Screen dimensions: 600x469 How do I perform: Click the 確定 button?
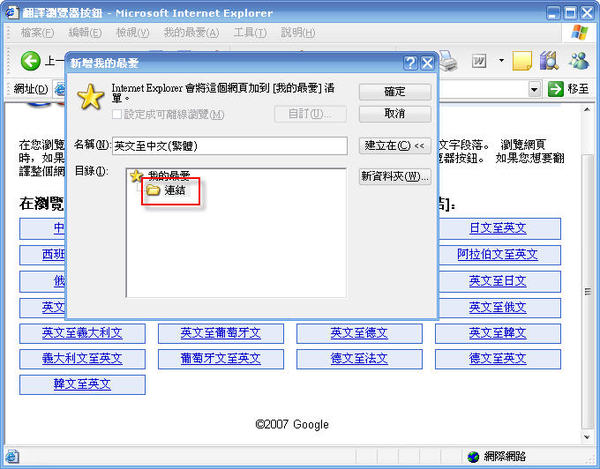pyautogui.click(x=395, y=92)
